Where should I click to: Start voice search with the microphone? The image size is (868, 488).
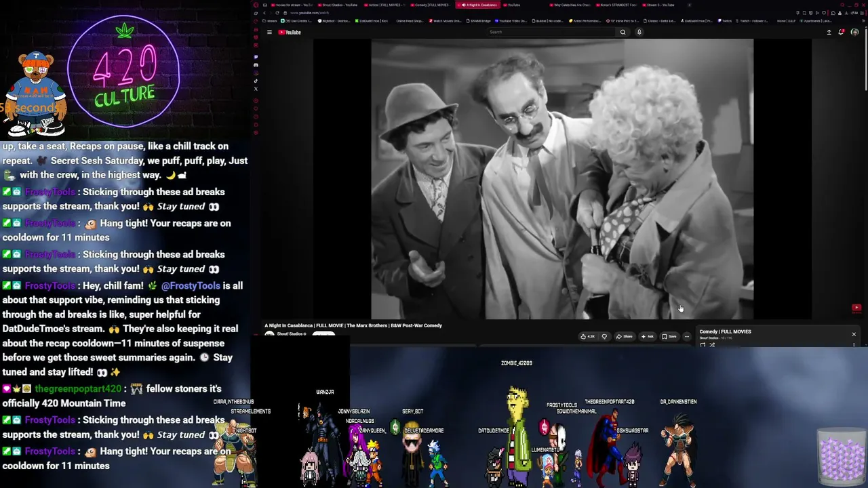tap(639, 32)
